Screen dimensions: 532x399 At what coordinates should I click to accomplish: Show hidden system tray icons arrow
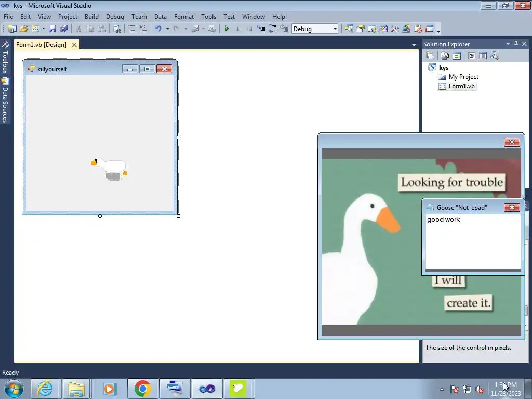click(x=442, y=389)
